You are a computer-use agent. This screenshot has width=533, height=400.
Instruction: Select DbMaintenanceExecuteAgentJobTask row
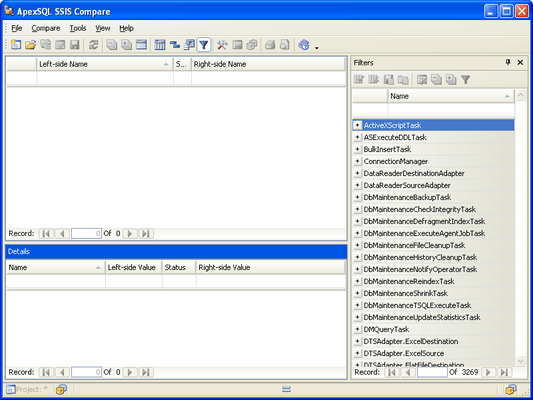pyautogui.click(x=433, y=233)
